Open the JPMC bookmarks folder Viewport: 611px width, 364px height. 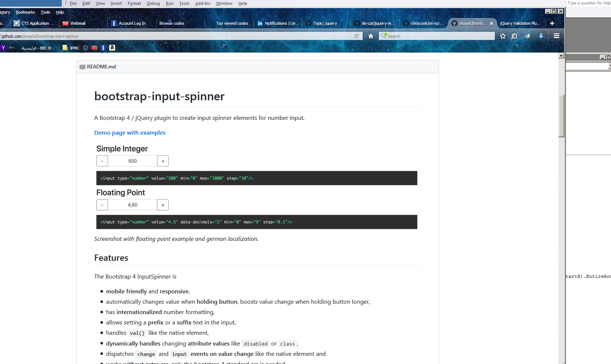click(x=71, y=48)
